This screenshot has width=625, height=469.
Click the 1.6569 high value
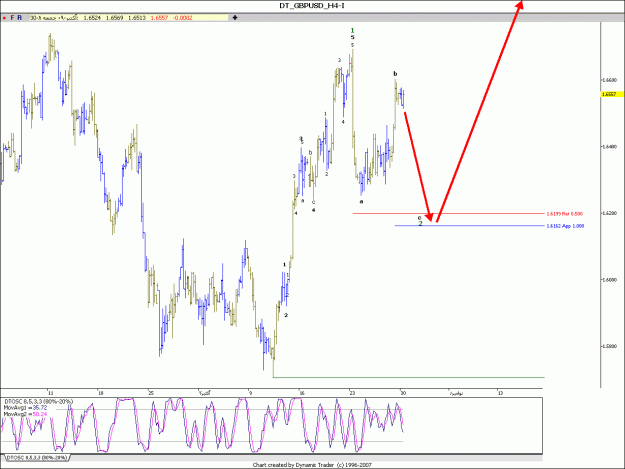coord(114,18)
